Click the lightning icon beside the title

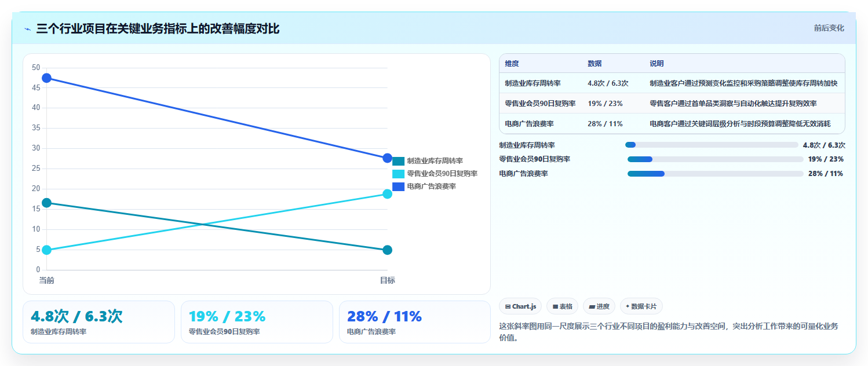tap(27, 28)
